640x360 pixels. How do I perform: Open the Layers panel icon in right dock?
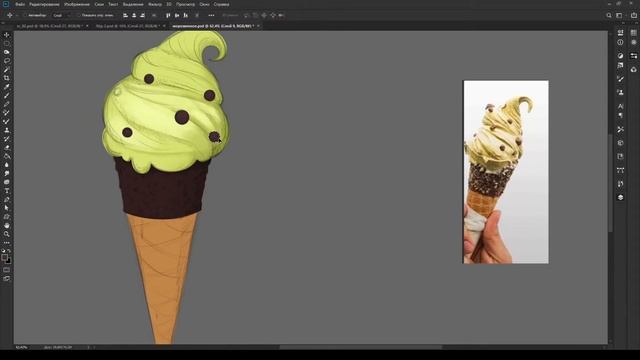click(620, 197)
